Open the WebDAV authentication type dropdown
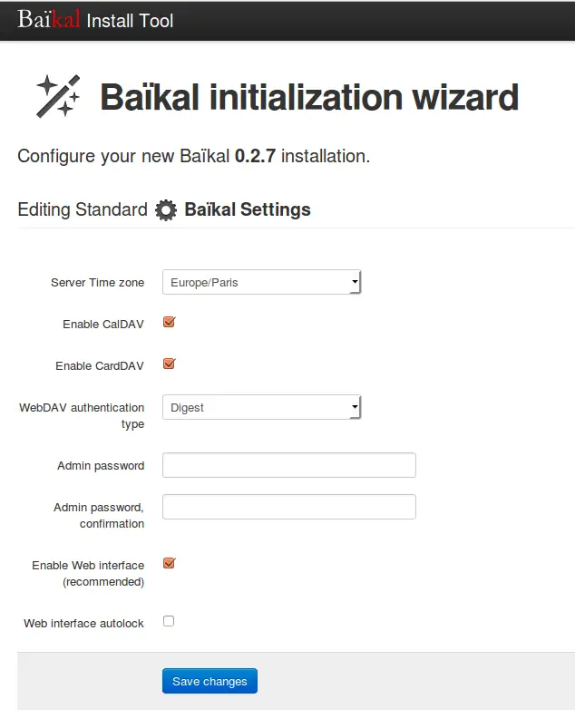Viewport: 575px width, 728px height. [261, 407]
